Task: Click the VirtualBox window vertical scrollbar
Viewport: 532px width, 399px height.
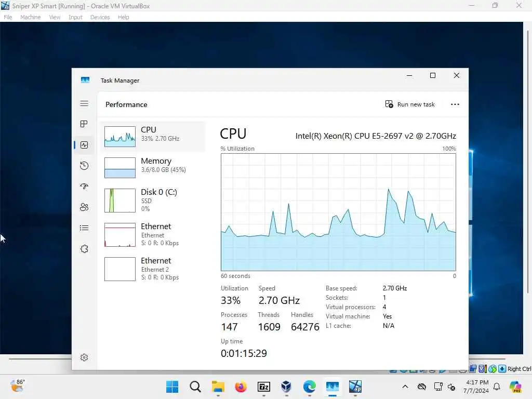Action: click(x=528, y=163)
